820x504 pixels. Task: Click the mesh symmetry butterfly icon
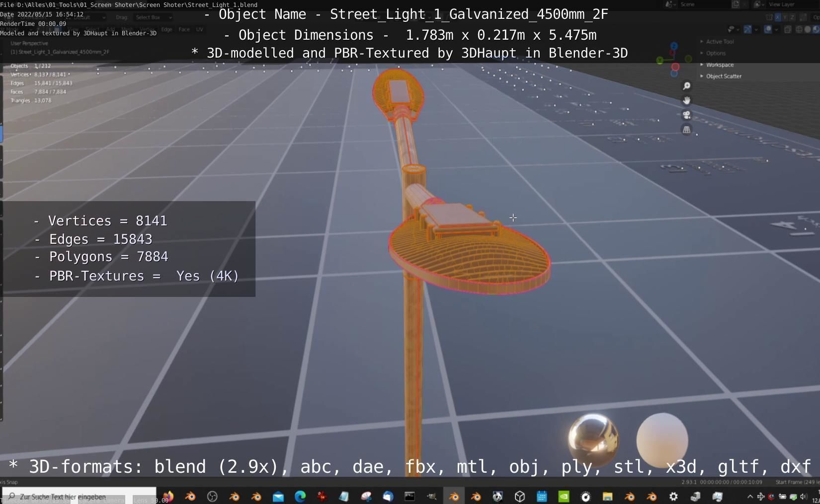[x=769, y=17]
